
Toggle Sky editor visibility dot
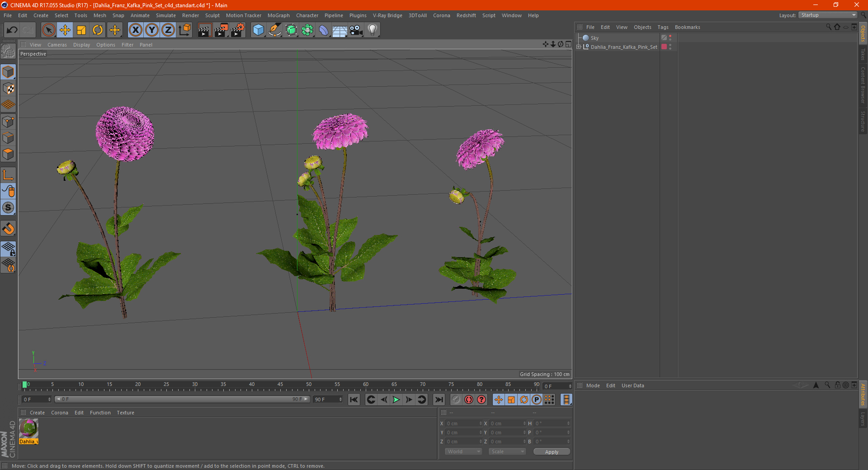[670, 36]
